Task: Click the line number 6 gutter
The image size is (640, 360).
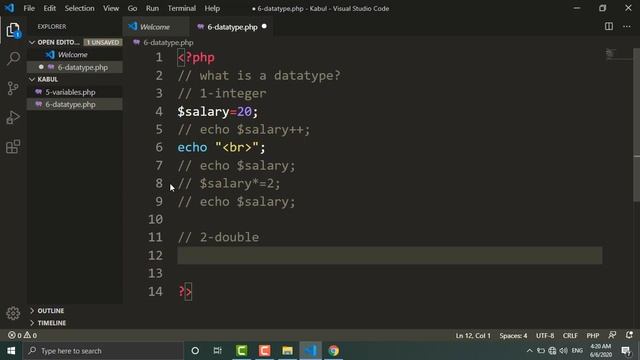Action: 159,147
